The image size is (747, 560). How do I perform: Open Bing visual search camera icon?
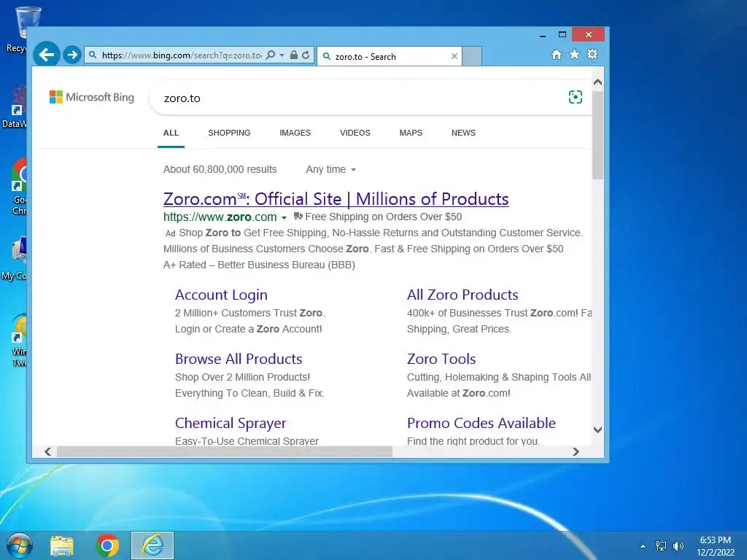[576, 97]
